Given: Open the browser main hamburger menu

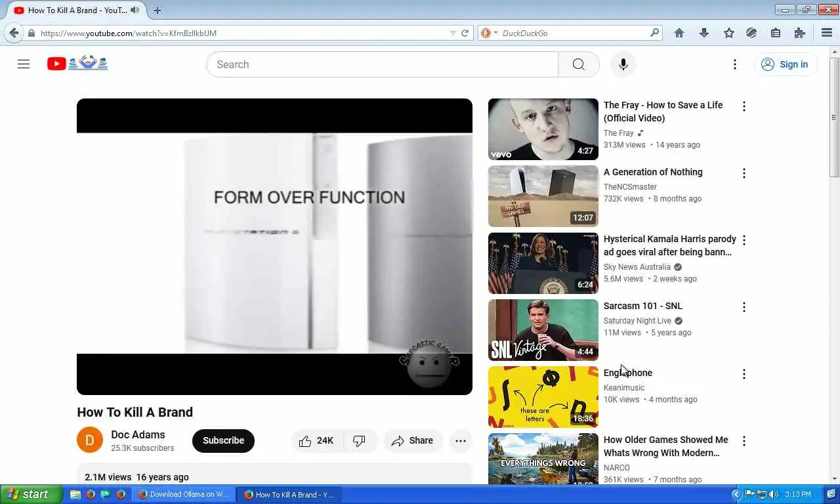Looking at the screenshot, I should 827,33.
